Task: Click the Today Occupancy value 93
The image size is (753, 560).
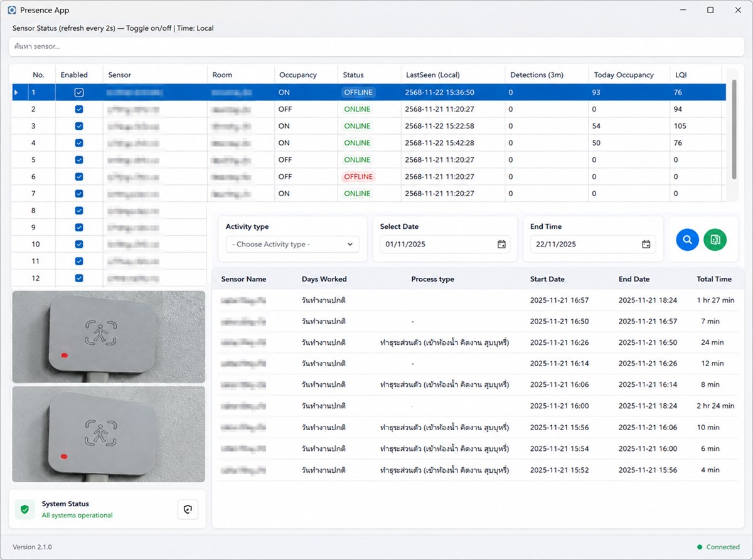Action: (x=596, y=92)
